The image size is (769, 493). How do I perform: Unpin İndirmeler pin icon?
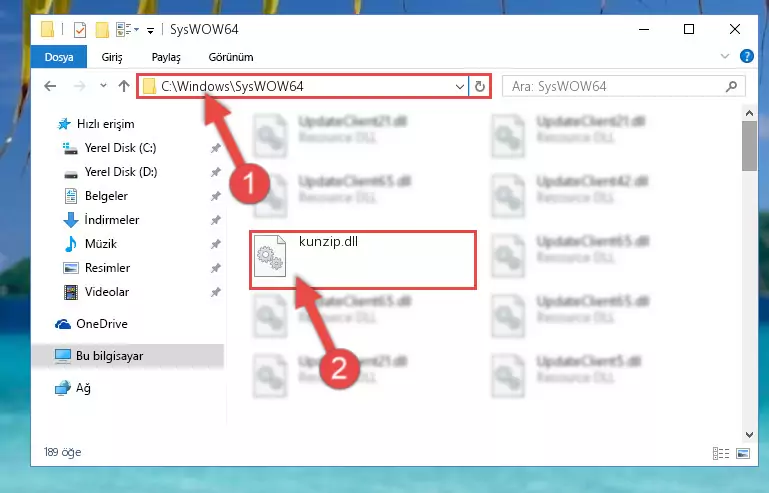click(215, 220)
